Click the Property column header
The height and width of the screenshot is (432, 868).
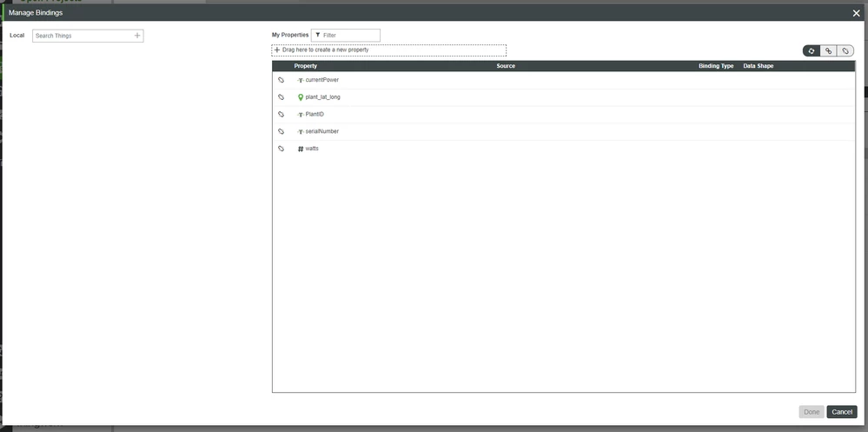pos(306,66)
